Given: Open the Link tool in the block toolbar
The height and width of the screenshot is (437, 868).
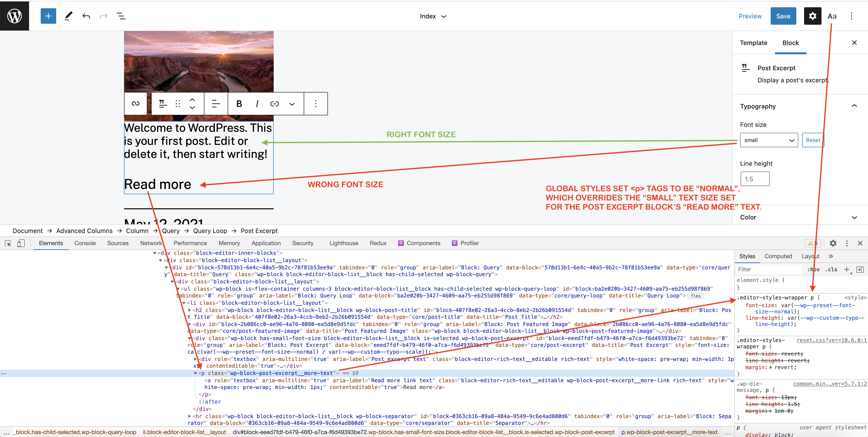Looking at the screenshot, I should (x=274, y=104).
